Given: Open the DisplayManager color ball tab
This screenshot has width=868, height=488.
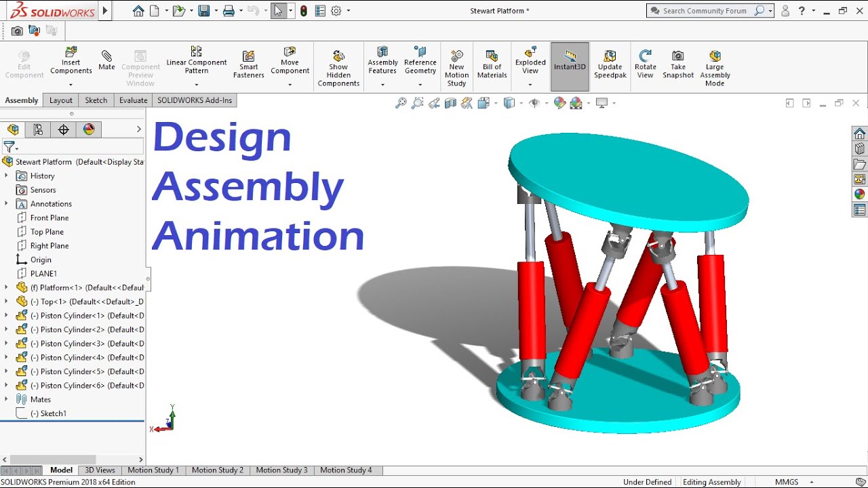Looking at the screenshot, I should [89, 129].
